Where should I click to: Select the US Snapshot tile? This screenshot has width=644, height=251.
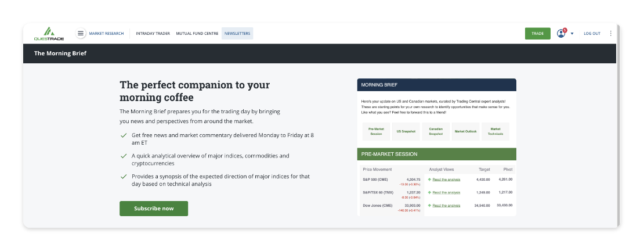(x=406, y=131)
